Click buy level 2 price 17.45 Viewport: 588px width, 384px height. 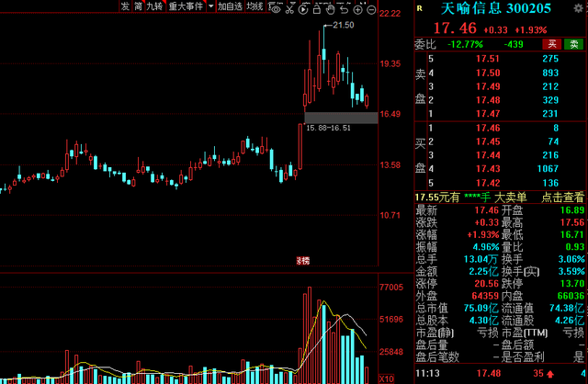click(x=488, y=141)
